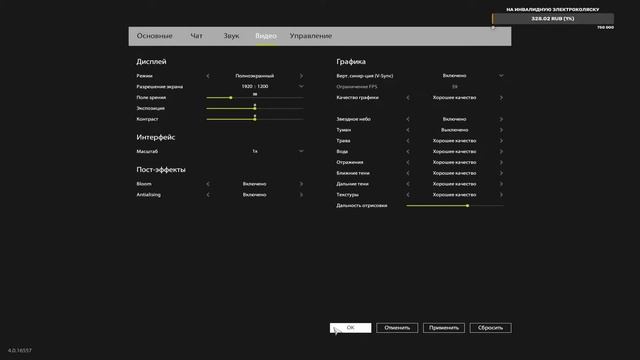Adjust the Экспозиция slider
This screenshot has width=640, height=360.
click(x=255, y=108)
